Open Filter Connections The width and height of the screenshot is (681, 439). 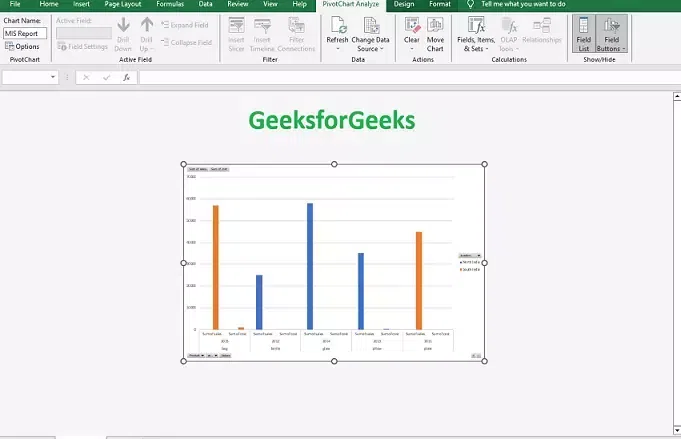coord(296,35)
